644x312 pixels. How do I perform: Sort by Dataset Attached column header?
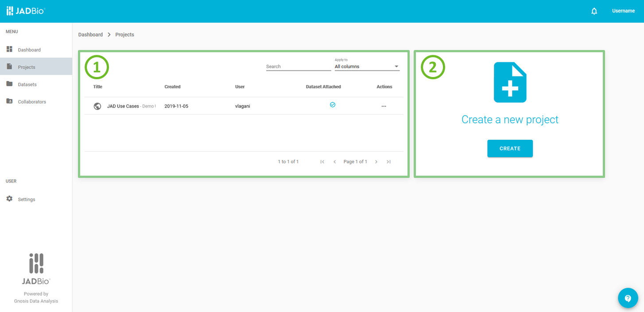323,87
